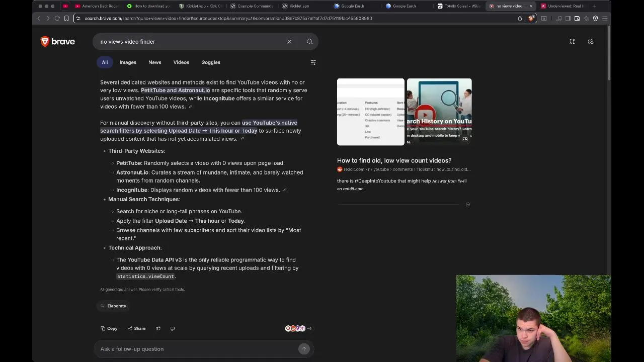Switch to the News tab
The width and height of the screenshot is (644, 362).
pos(154,62)
